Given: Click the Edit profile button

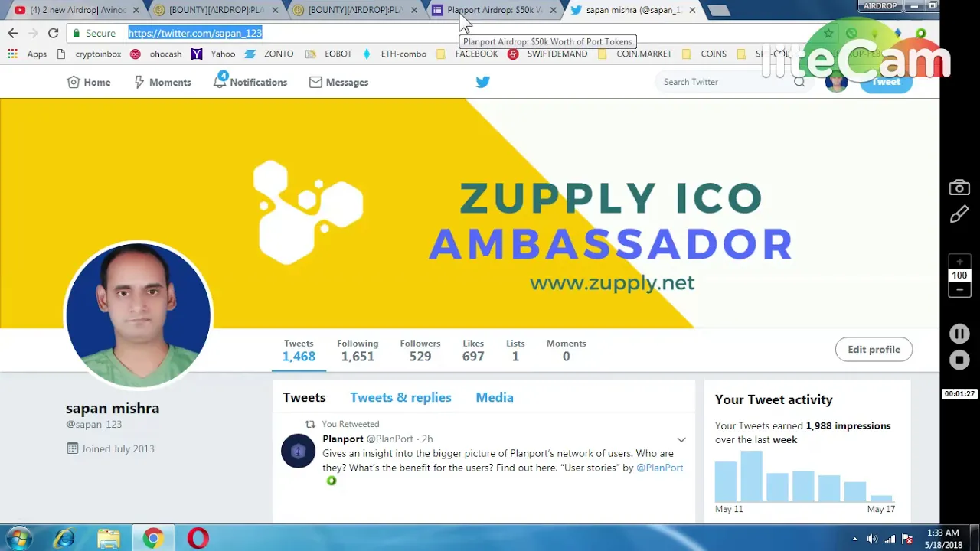Looking at the screenshot, I should point(874,349).
